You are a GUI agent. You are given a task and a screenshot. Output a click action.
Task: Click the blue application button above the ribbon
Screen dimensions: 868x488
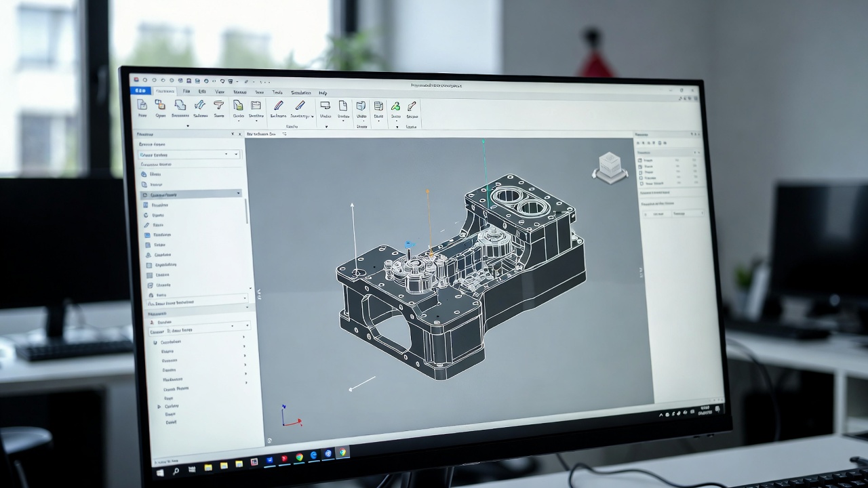(x=141, y=91)
